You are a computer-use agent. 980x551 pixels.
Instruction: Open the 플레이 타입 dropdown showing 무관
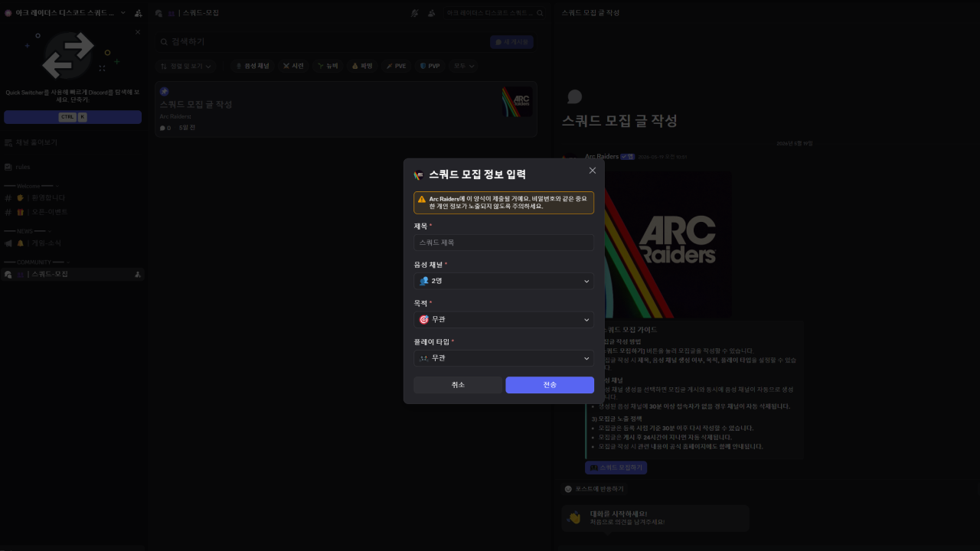coord(504,358)
